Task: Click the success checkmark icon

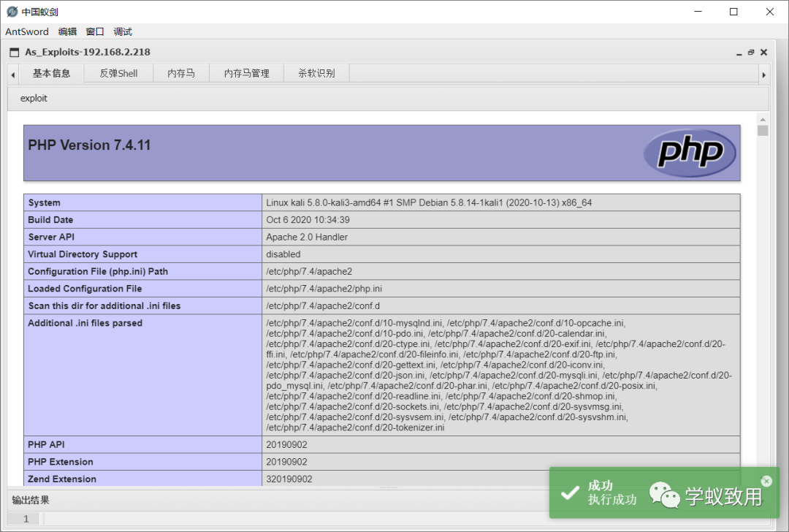Action: pyautogui.click(x=570, y=493)
